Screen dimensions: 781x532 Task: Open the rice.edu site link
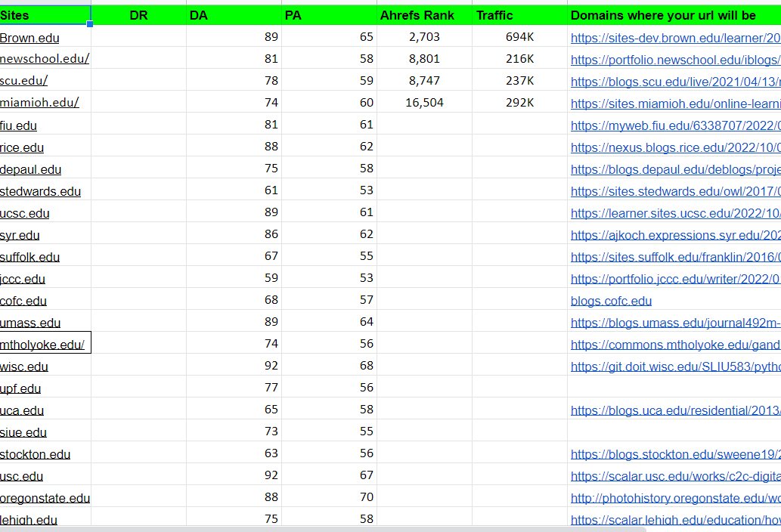(x=22, y=147)
